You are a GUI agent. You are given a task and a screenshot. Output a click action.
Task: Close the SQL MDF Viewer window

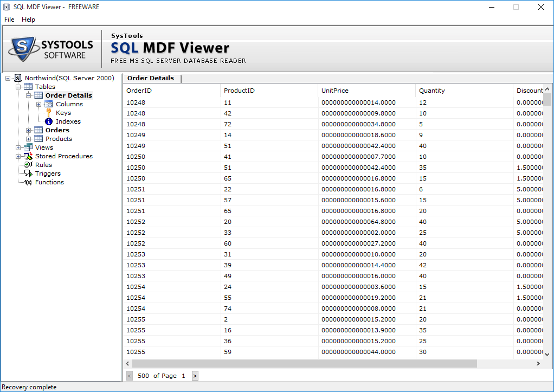[x=540, y=7]
